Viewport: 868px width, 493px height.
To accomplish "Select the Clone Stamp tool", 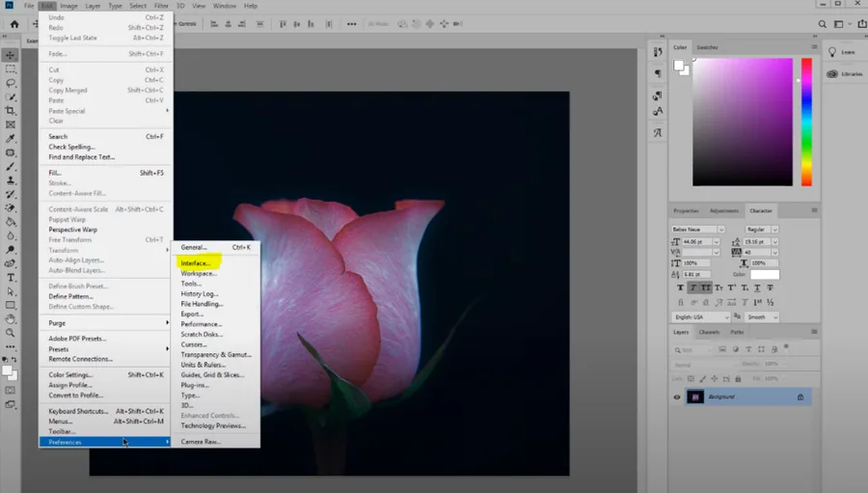I will pos(11,180).
